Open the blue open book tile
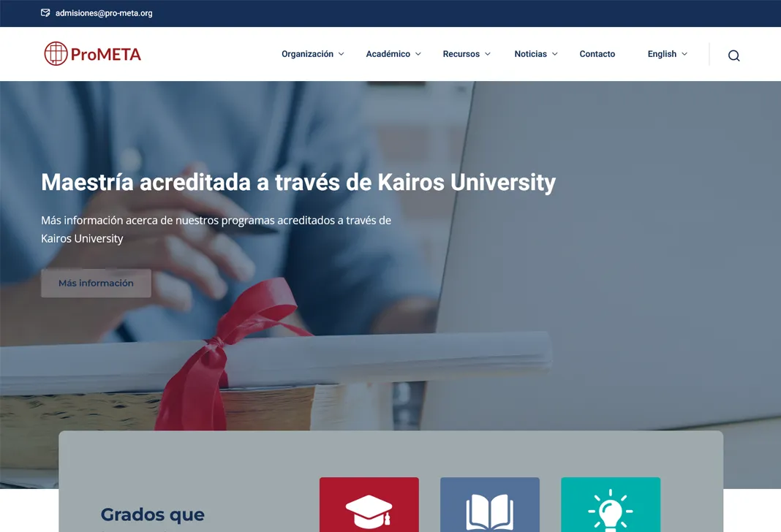The height and width of the screenshot is (532, 781). pos(490,505)
